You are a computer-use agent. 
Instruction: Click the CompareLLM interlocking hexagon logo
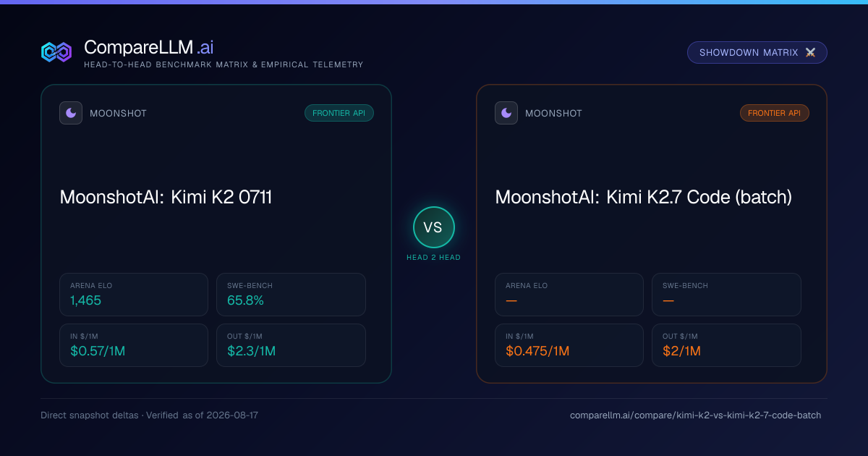point(56,52)
